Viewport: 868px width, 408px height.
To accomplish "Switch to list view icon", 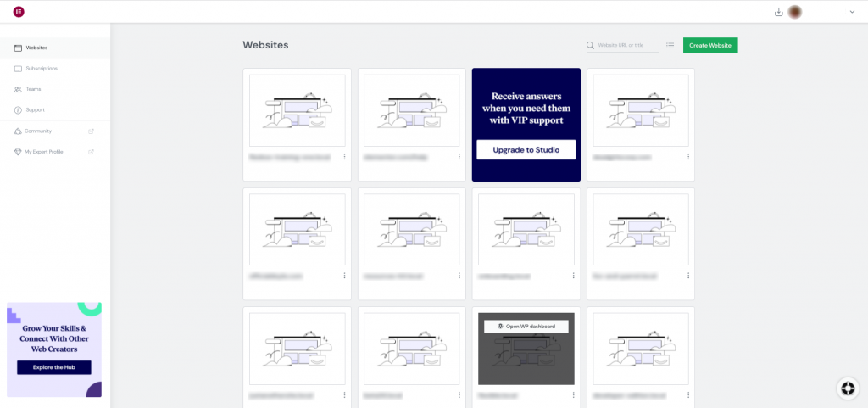I will (x=670, y=45).
